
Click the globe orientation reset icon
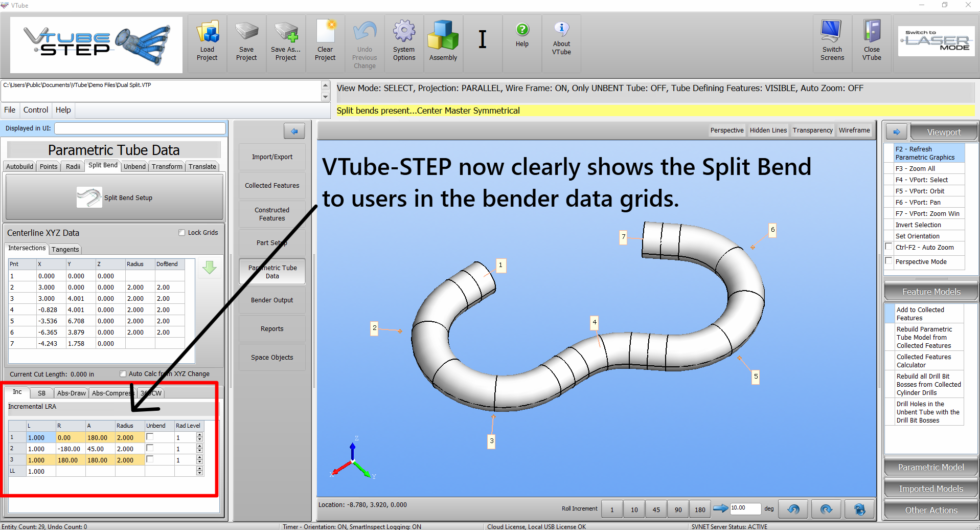[x=859, y=509]
